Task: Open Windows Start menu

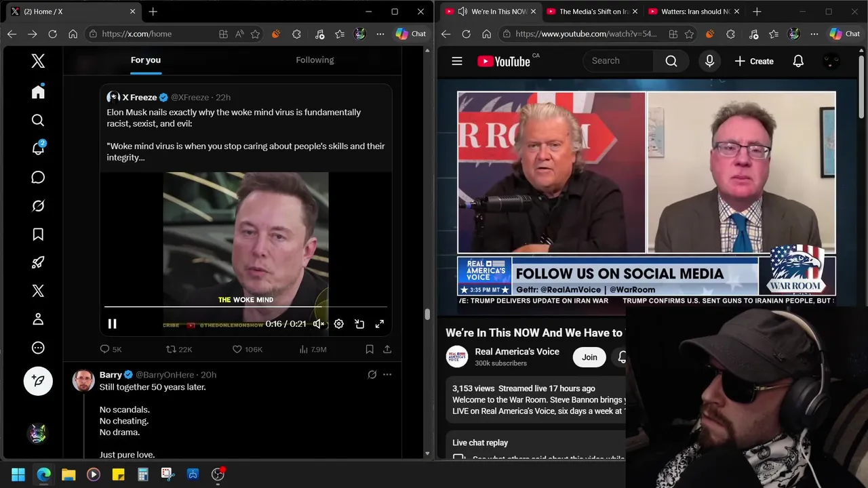Action: [18, 474]
